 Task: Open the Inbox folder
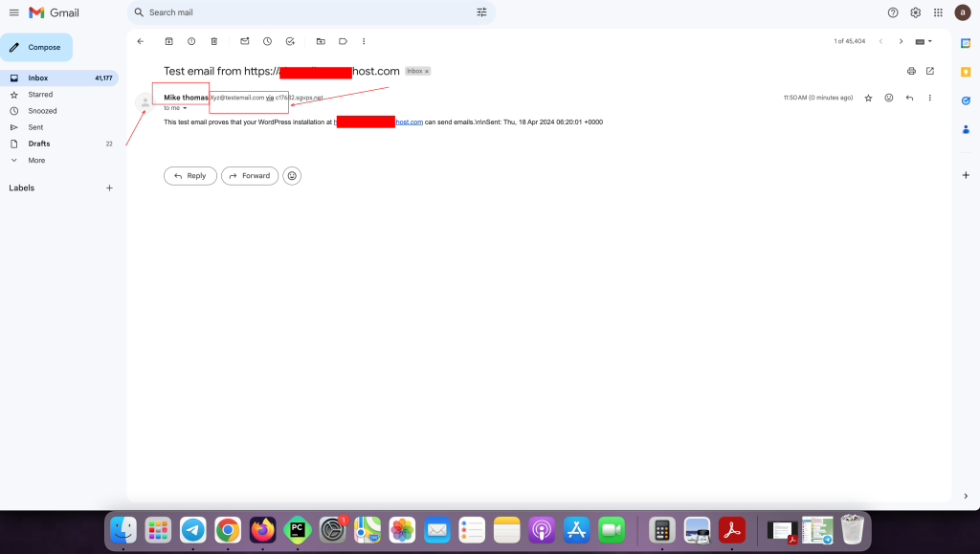click(59, 78)
